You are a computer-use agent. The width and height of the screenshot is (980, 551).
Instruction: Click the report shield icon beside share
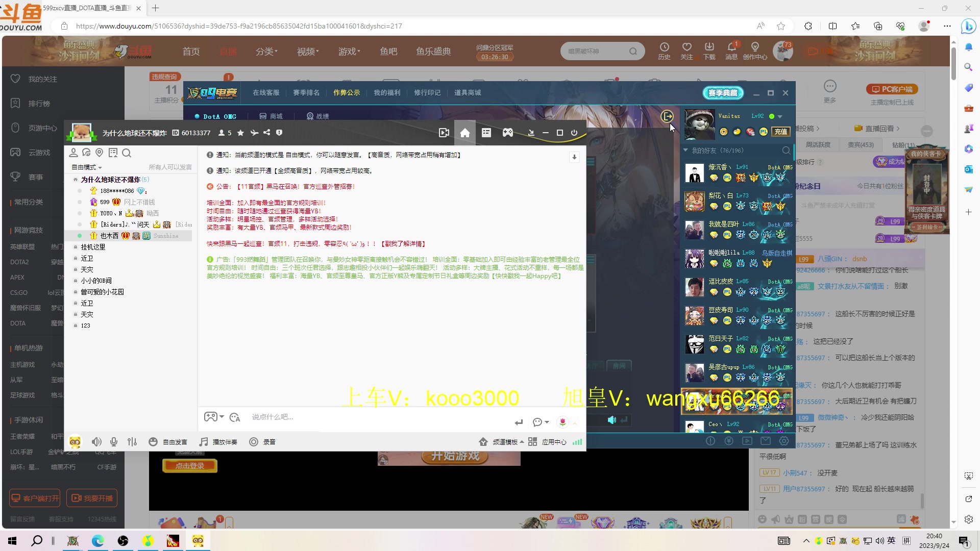coord(279,133)
